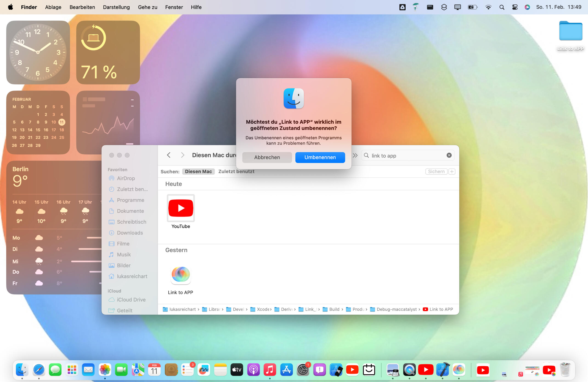Image resolution: width=588 pixels, height=382 pixels.
Task: Open Link to APP desktop folder
Action: (571, 31)
